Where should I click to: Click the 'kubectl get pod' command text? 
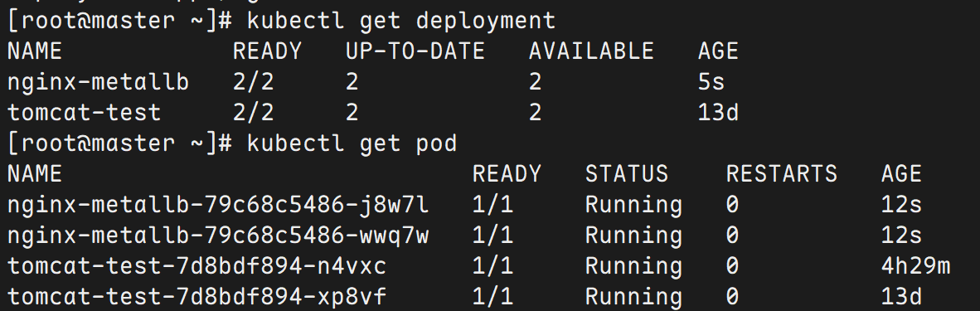click(x=352, y=144)
